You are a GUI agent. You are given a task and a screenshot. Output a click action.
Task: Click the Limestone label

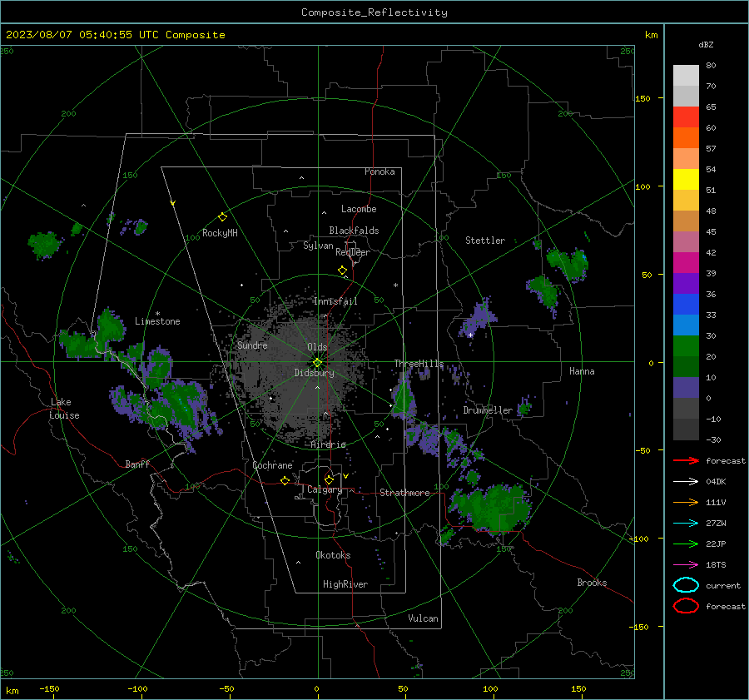point(157,321)
